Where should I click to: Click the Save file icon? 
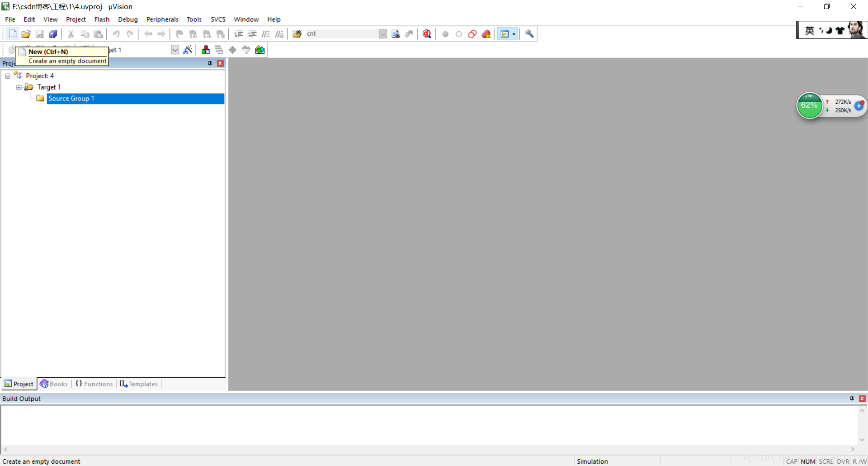pyautogui.click(x=39, y=34)
